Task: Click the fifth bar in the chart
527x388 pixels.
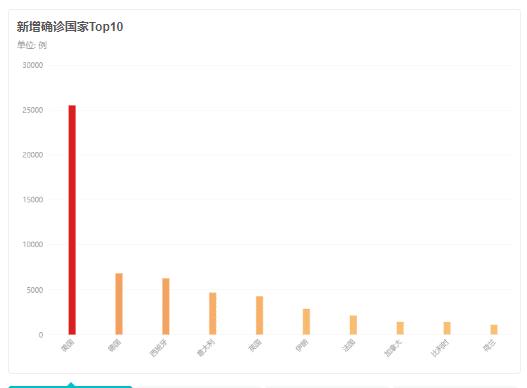Action: (x=259, y=315)
